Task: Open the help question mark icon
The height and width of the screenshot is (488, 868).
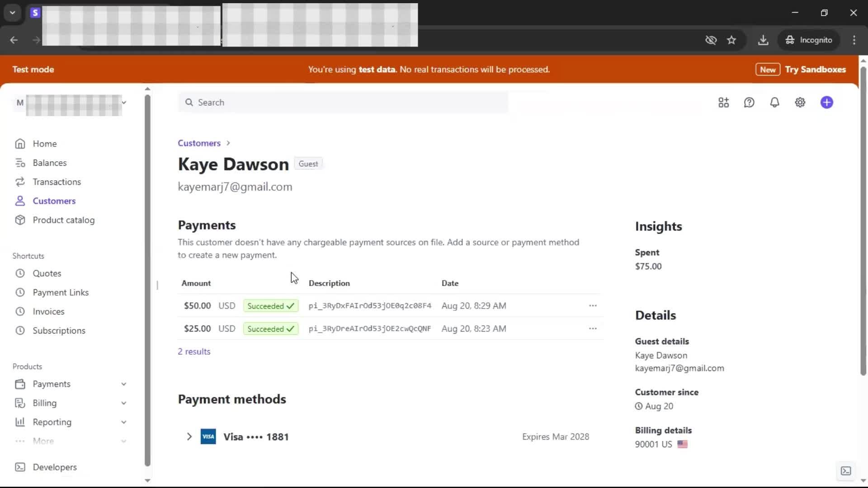Action: pos(749,103)
